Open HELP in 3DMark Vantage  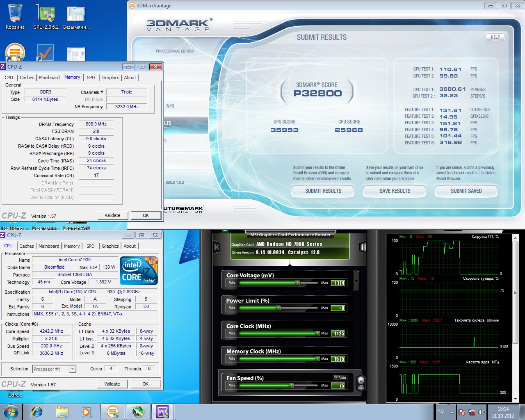pyautogui.click(x=495, y=37)
